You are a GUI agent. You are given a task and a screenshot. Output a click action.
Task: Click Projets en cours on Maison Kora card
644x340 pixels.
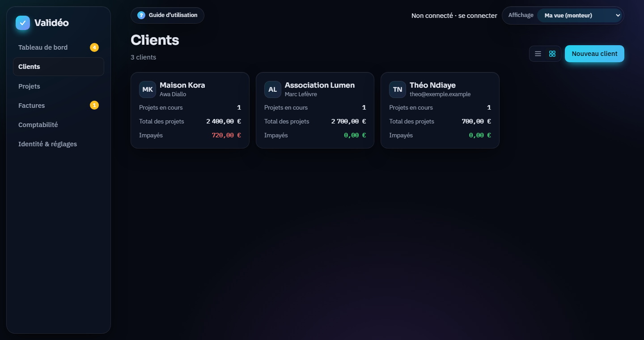161,107
